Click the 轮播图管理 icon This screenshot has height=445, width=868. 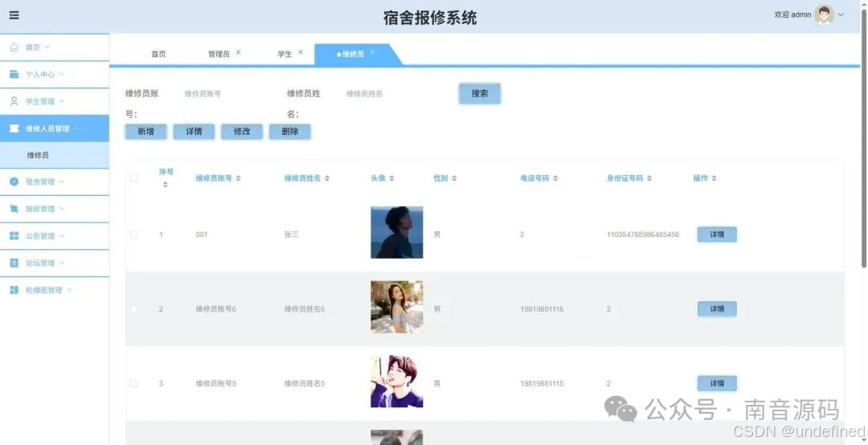pos(14,290)
